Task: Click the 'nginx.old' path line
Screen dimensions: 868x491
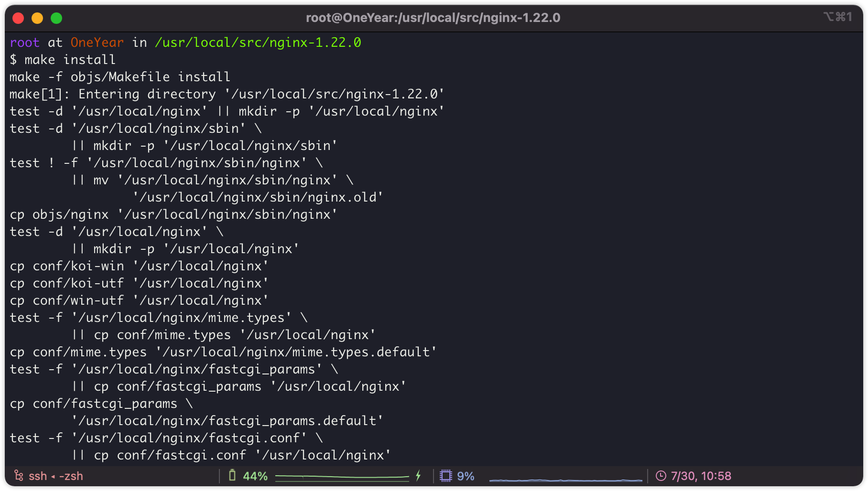Action: click(x=258, y=197)
